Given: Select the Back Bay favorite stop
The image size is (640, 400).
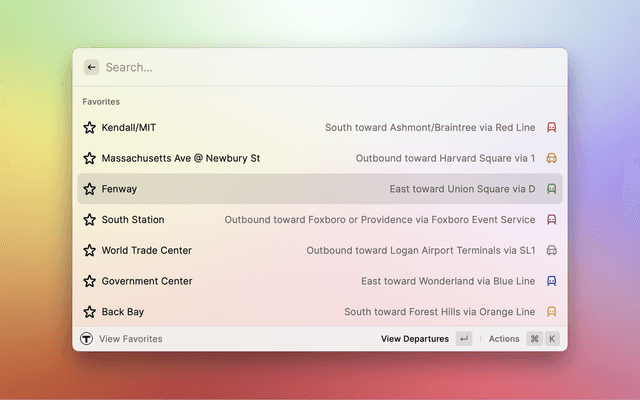Looking at the screenshot, I should (x=125, y=312).
